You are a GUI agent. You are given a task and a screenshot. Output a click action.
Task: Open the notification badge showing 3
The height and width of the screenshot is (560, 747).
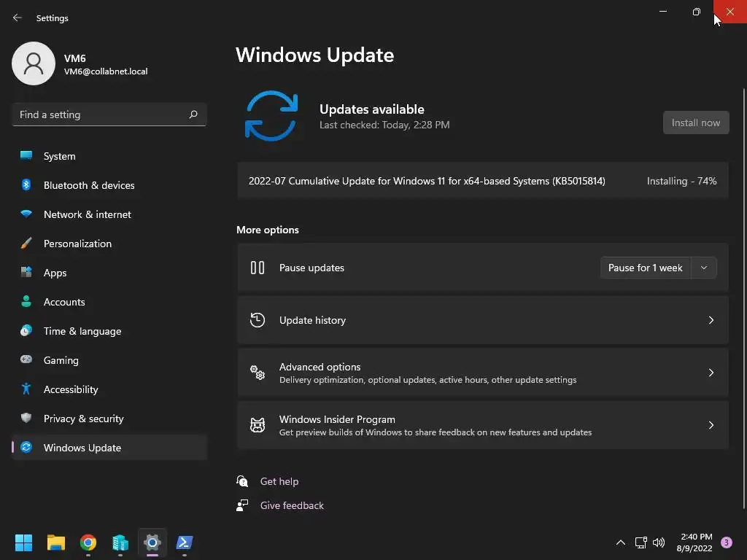click(x=726, y=542)
